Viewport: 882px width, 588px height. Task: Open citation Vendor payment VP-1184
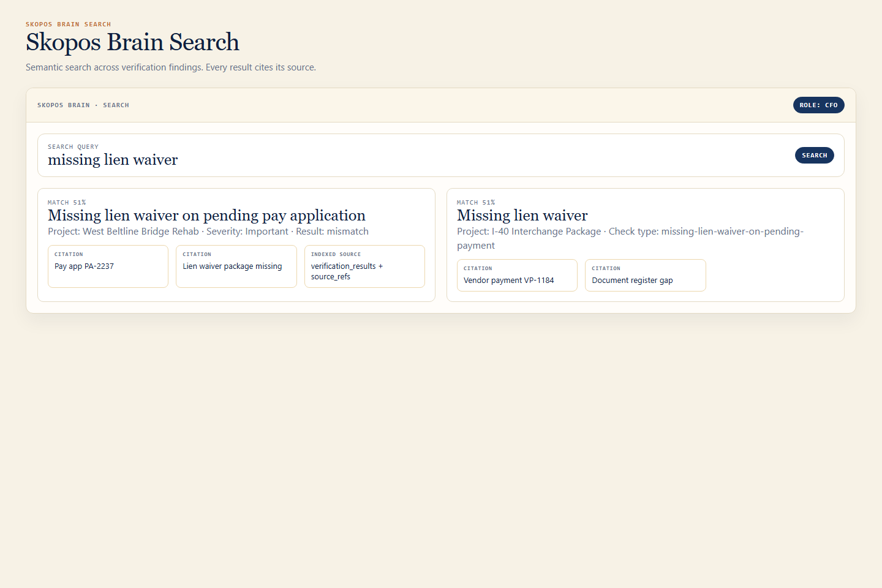click(x=517, y=275)
